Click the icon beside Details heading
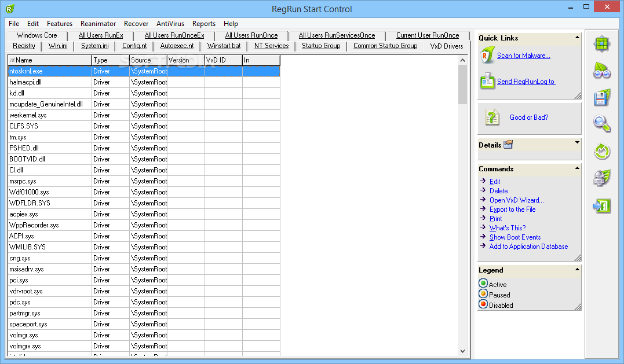The width and height of the screenshot is (624, 364). tap(508, 145)
